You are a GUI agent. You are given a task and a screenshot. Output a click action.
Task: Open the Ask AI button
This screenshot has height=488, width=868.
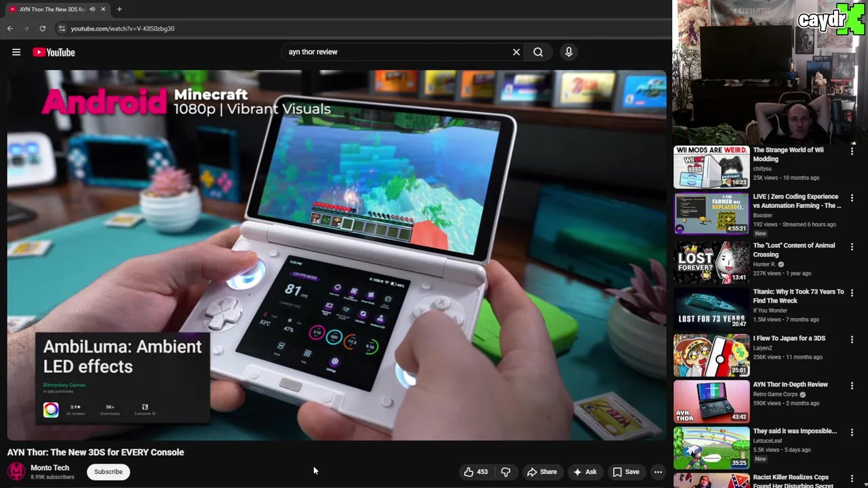pyautogui.click(x=585, y=472)
